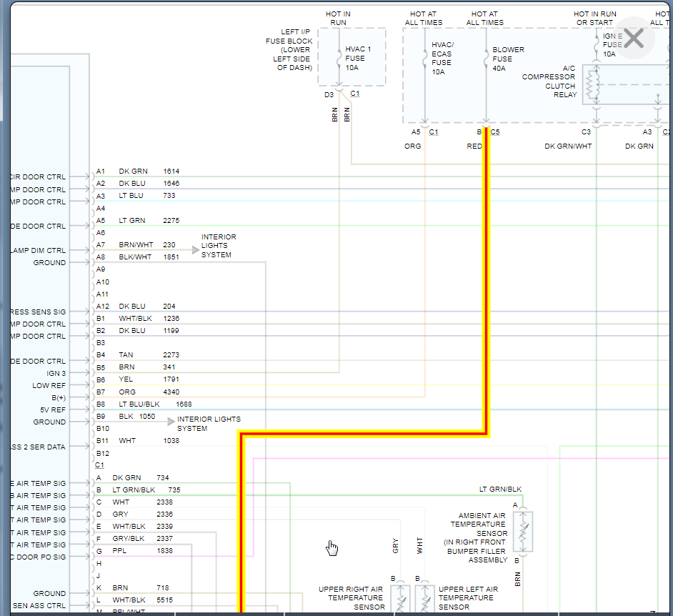Viewport: 673px width, 616px height.
Task: Select the PPL 1838 wire at pin G
Action: [x=119, y=551]
